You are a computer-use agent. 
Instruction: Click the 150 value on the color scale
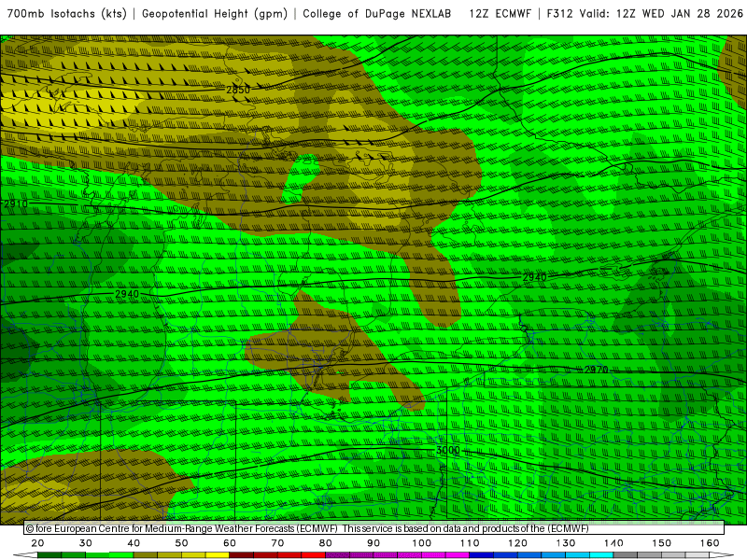(662, 543)
